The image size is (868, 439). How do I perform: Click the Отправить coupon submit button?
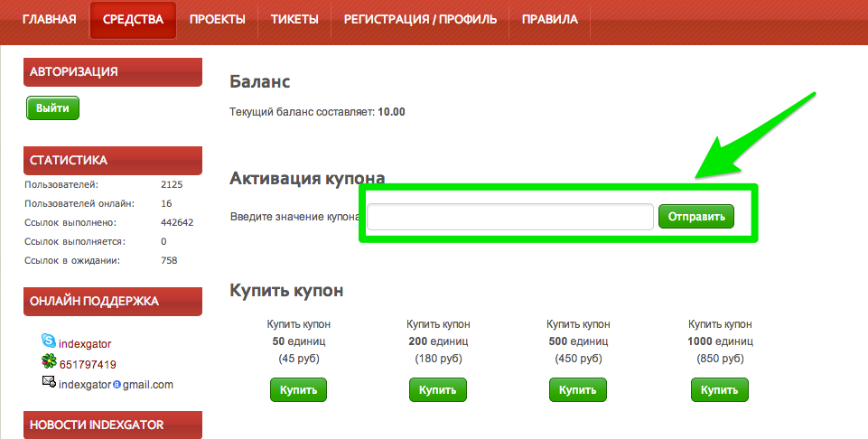click(695, 217)
